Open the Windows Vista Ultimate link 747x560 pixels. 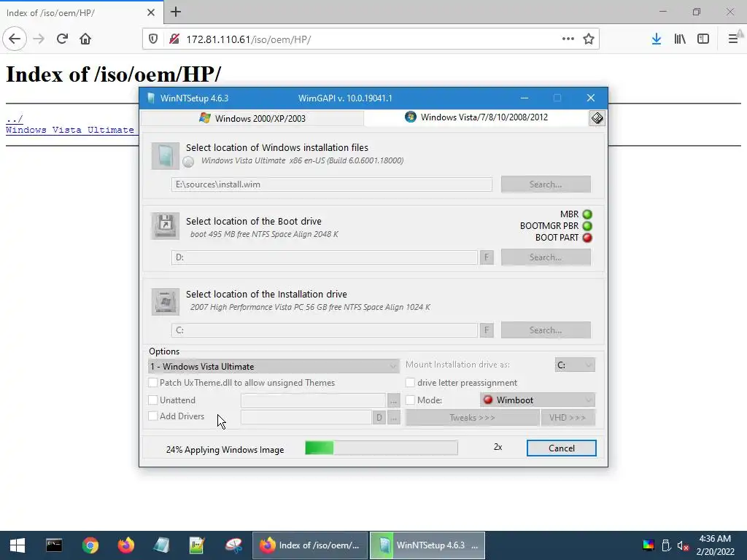pyautogui.click(x=71, y=130)
